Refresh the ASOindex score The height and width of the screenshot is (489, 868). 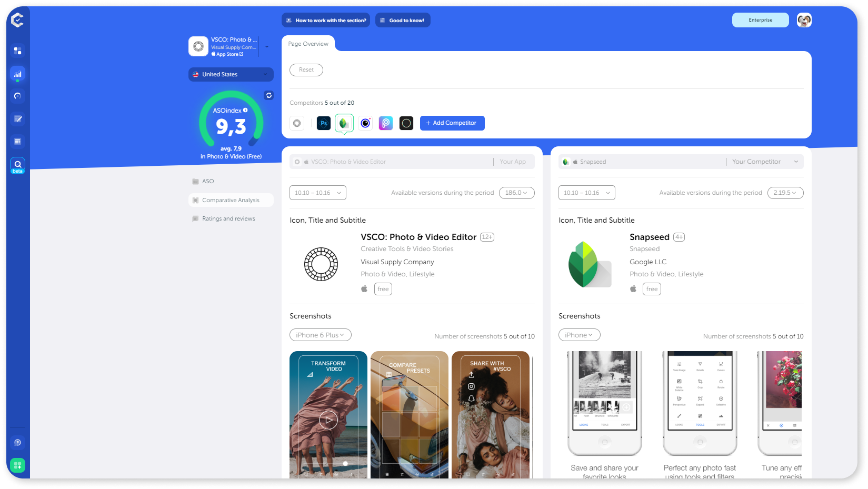click(x=269, y=95)
